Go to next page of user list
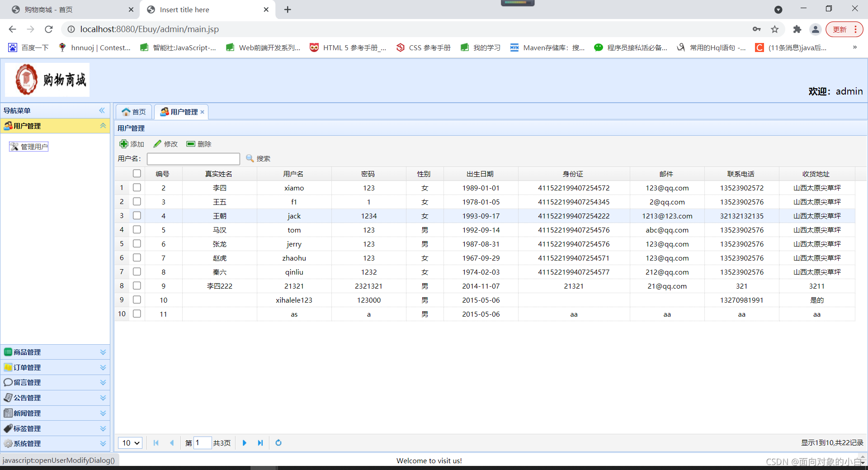Image resolution: width=868 pixels, height=470 pixels. coord(245,443)
